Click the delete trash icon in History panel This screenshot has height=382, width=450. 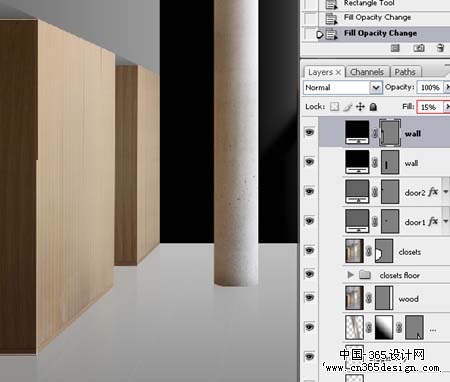[440, 48]
